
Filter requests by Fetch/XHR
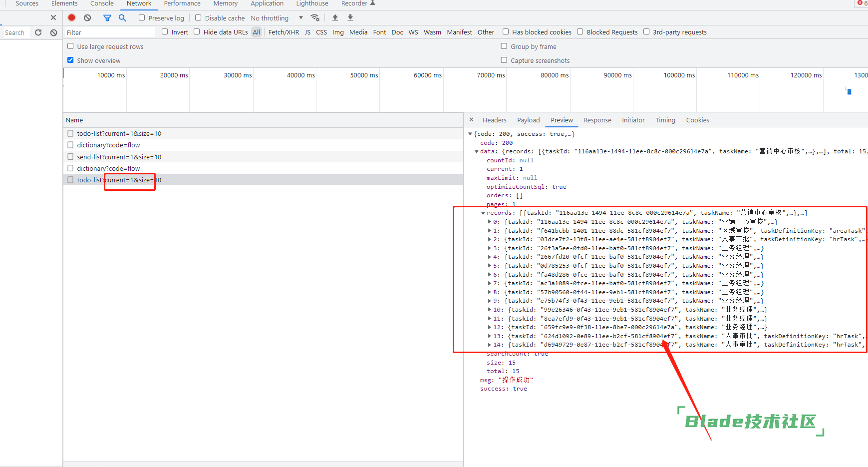coord(284,32)
